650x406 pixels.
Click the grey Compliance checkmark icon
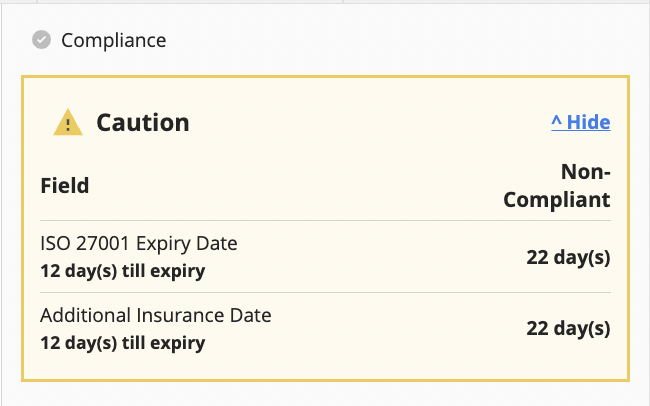(x=41, y=40)
